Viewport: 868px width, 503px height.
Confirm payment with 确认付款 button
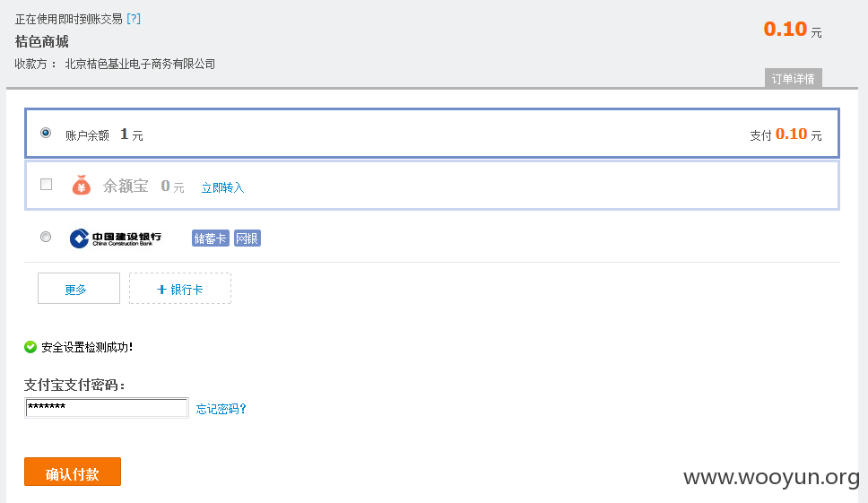[73, 472]
